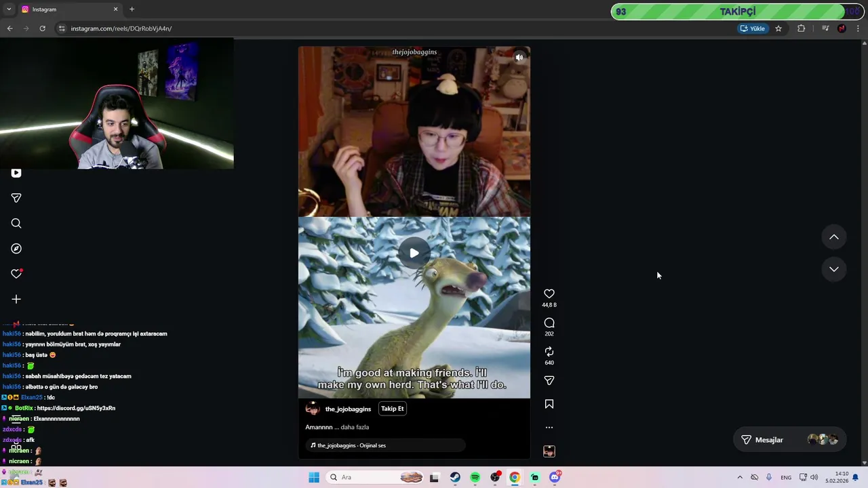This screenshot has width=868, height=488.
Task: Open Spotify from the taskbar
Action: click(x=475, y=477)
